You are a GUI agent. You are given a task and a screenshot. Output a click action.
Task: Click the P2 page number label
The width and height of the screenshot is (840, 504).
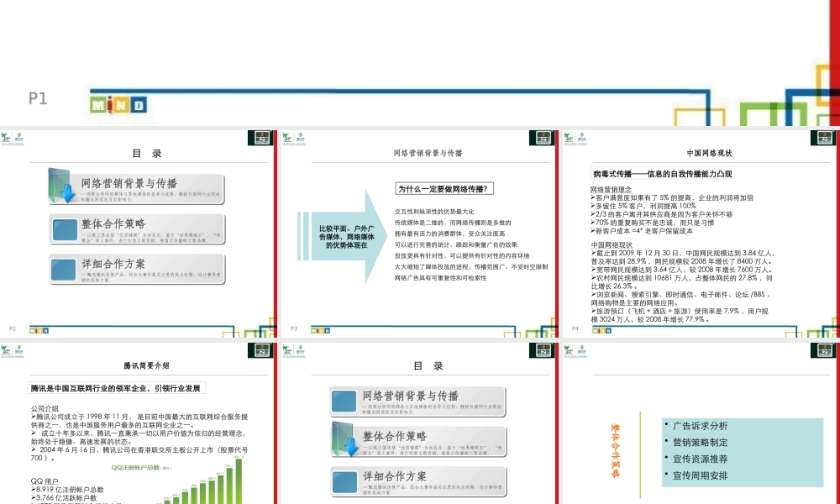pos(13,328)
